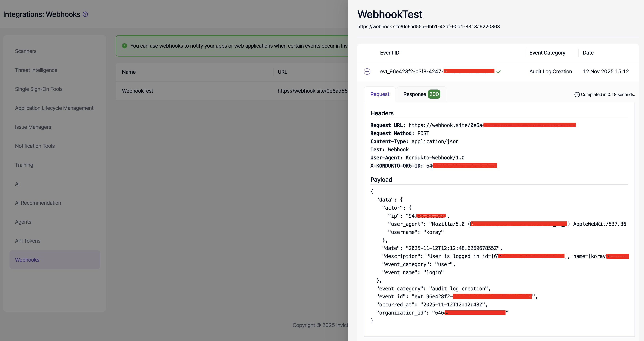This screenshot has width=644, height=341.
Task: Open Threat Intelligence in the sidebar
Action: point(36,70)
